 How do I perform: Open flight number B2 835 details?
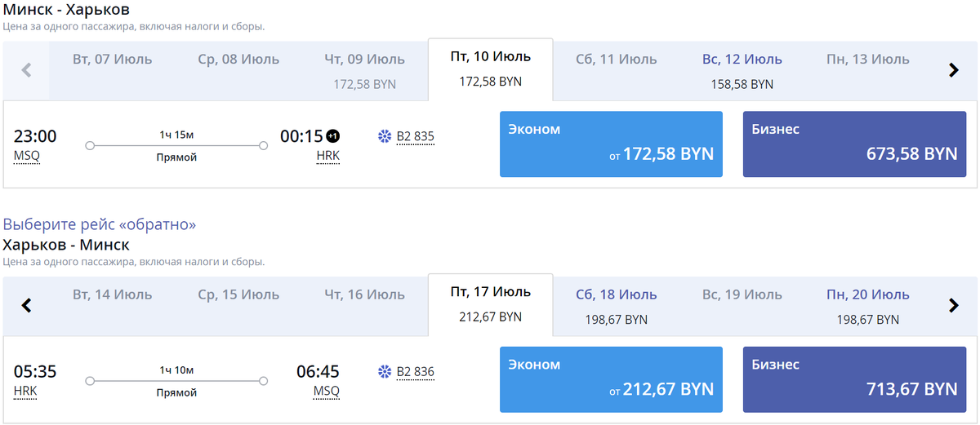click(415, 137)
